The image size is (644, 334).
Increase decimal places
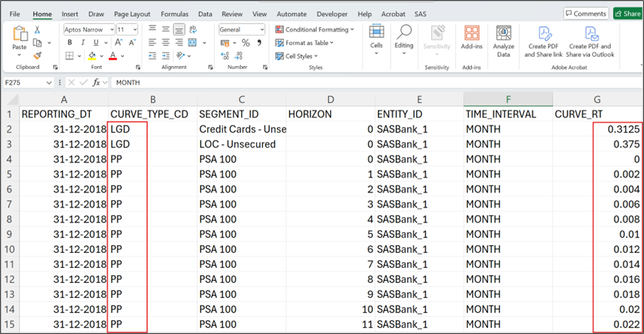point(225,55)
